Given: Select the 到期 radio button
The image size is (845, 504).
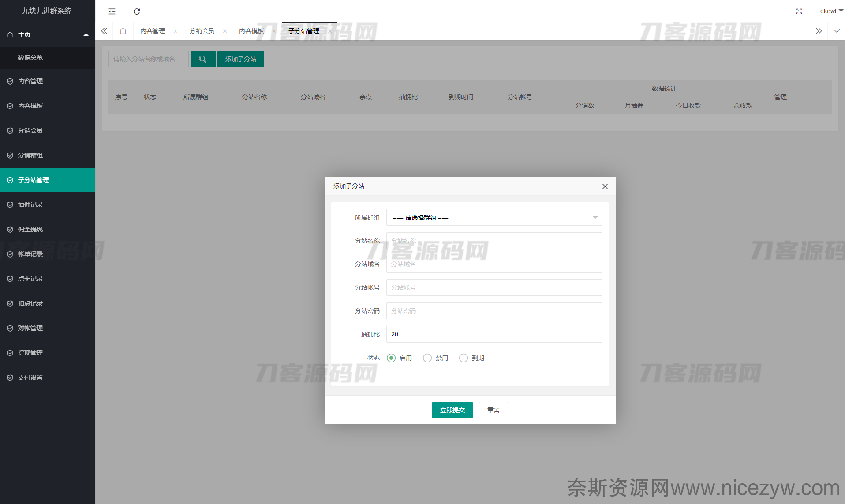Looking at the screenshot, I should tap(464, 358).
